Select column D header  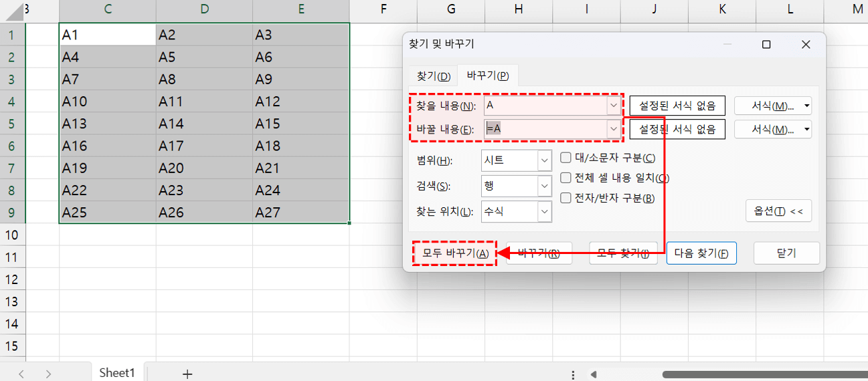tap(204, 9)
